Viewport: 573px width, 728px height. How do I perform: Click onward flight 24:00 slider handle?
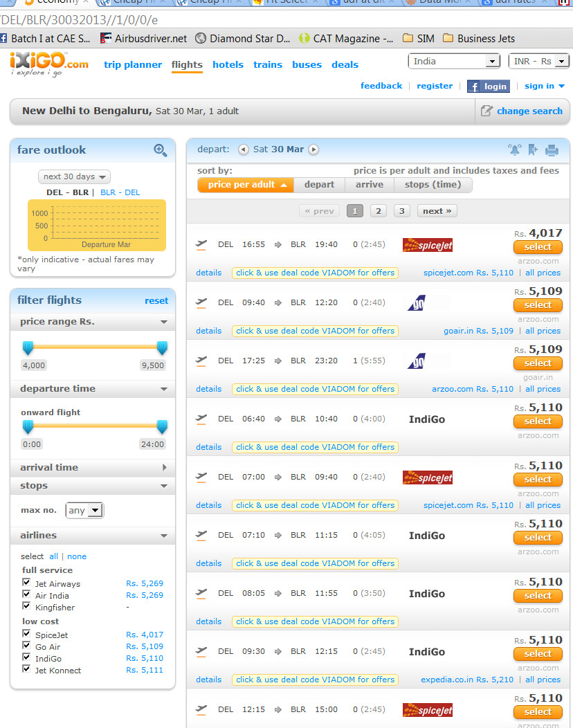(162, 426)
